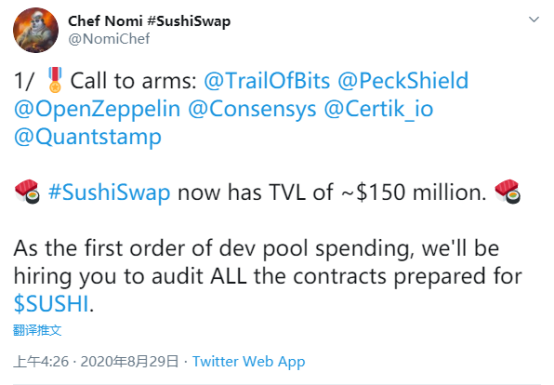Open the tweet timestamp 上午4:26

pyautogui.click(x=41, y=362)
